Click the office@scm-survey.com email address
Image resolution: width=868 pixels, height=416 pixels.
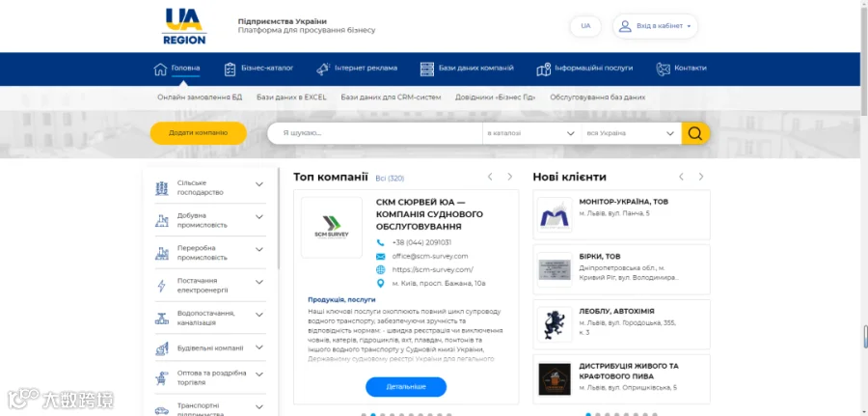click(430, 256)
